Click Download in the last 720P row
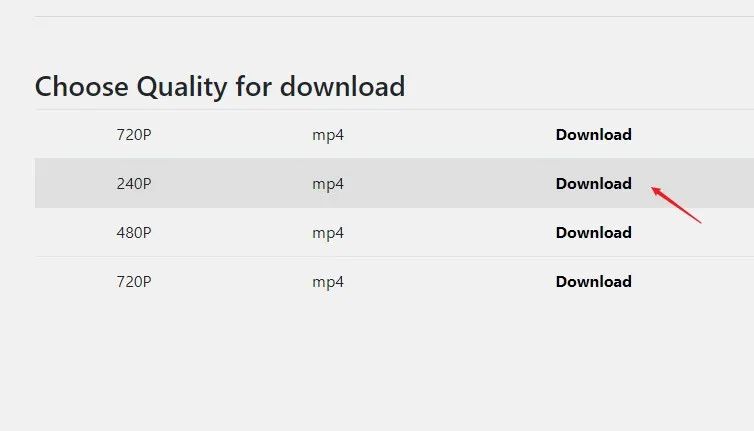754x431 pixels. click(x=593, y=281)
